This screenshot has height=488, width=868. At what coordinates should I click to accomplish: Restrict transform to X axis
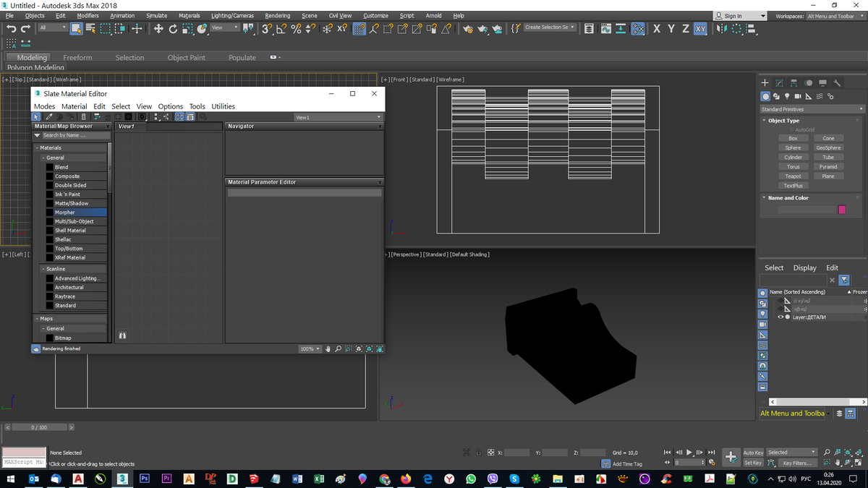coord(657,28)
